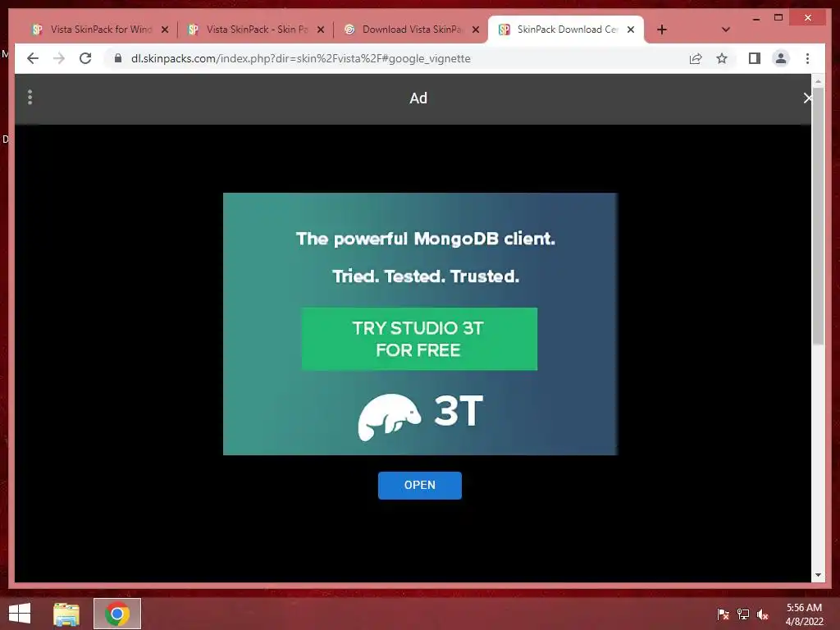The image size is (840, 630).
Task: Open the ad options three-dot menu
Action: pyautogui.click(x=30, y=97)
